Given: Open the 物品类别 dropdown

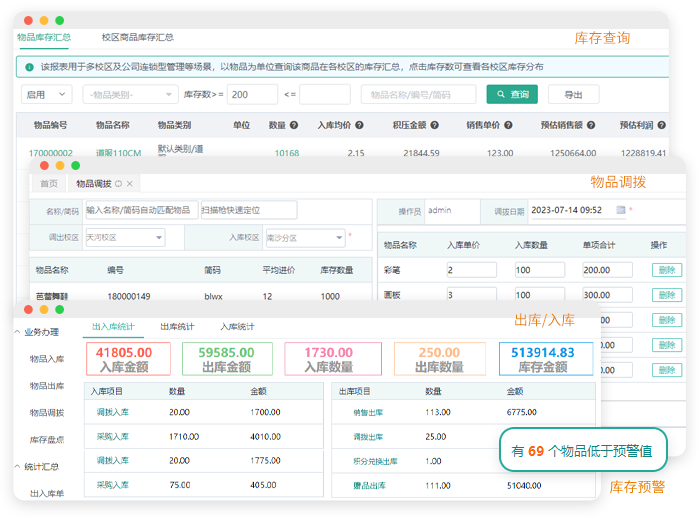Looking at the screenshot, I should pyautogui.click(x=131, y=95).
